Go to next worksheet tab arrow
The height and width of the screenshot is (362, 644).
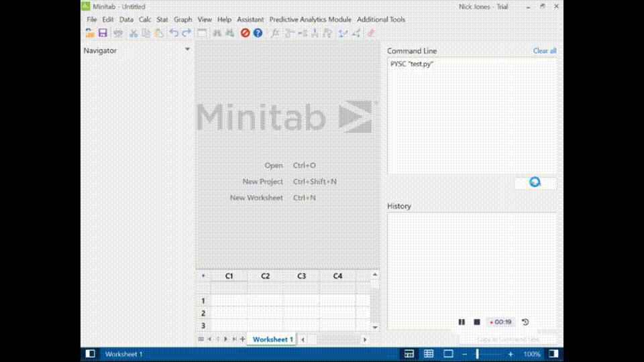click(225, 339)
